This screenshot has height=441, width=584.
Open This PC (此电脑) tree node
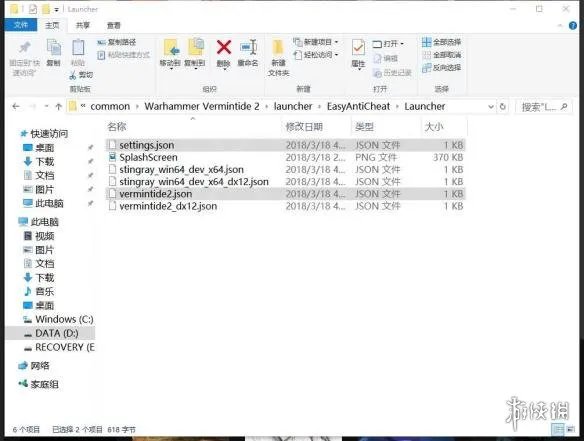pyautogui.click(x=39, y=222)
